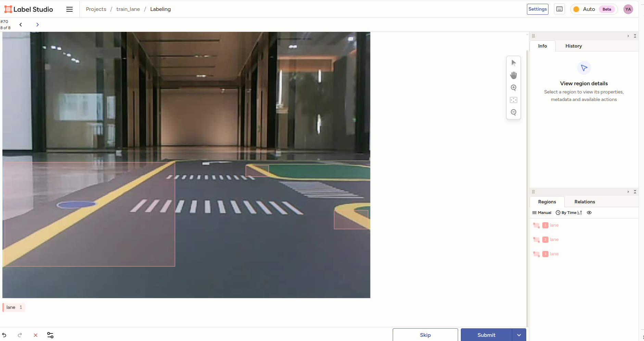
Task: Activate the pan hand tool
Action: coord(514,75)
